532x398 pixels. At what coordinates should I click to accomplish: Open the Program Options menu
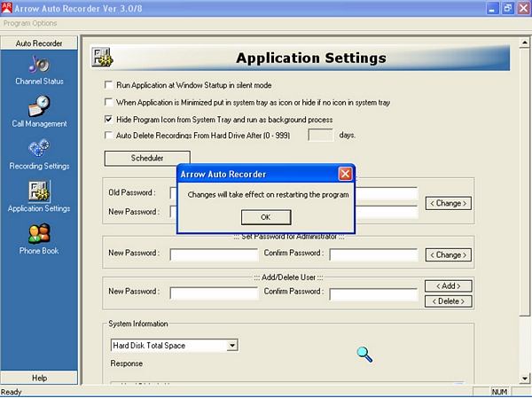coord(30,23)
